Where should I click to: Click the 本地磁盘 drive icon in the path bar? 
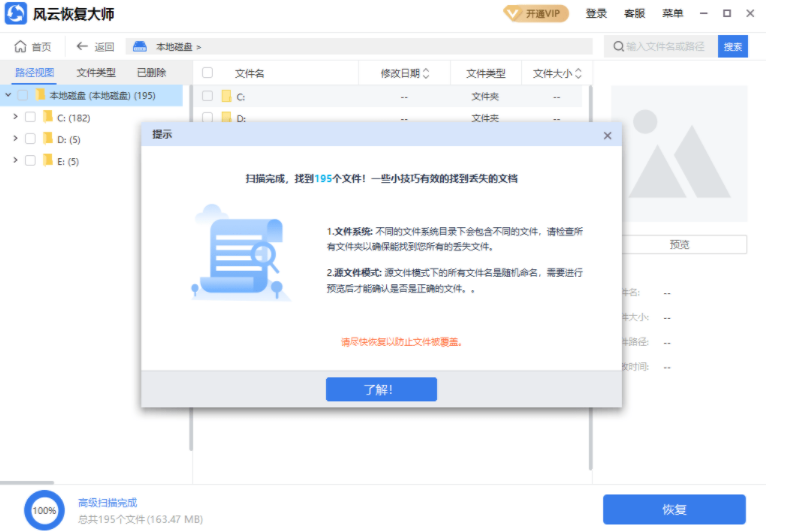pos(140,46)
